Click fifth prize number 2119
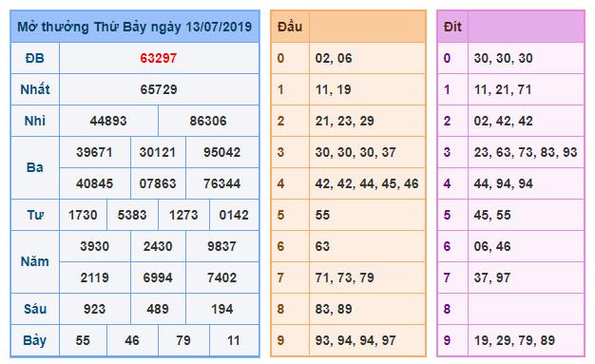This screenshot has width=595, height=364. pos(94,278)
